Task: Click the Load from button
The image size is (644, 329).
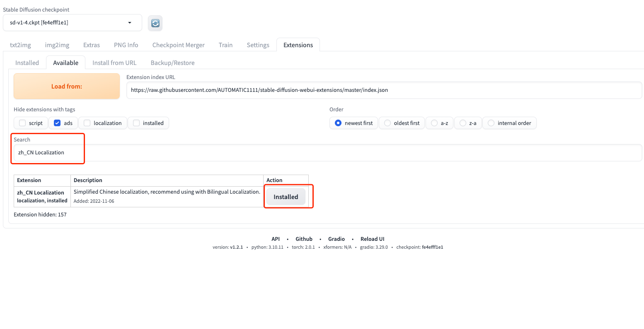Action: (x=66, y=86)
